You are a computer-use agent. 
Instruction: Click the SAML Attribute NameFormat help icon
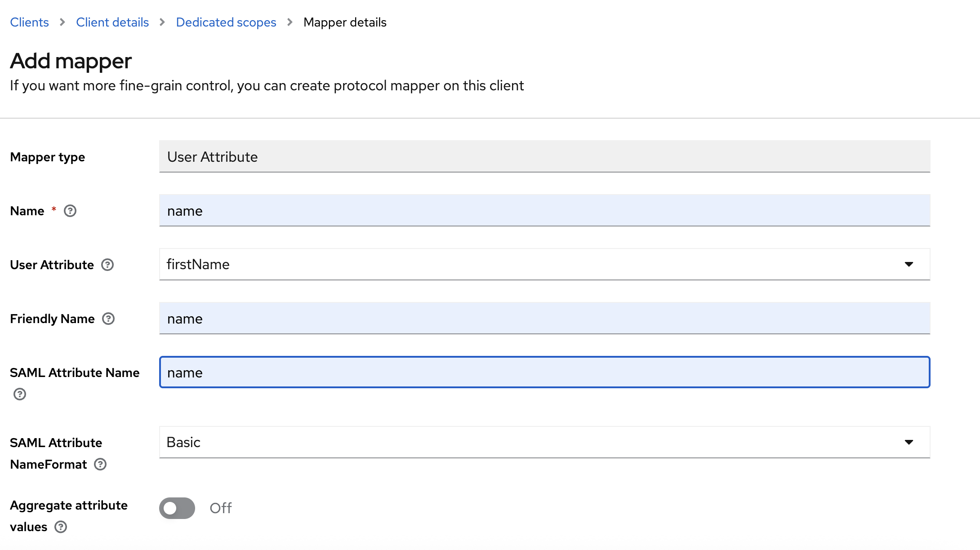pos(100,464)
